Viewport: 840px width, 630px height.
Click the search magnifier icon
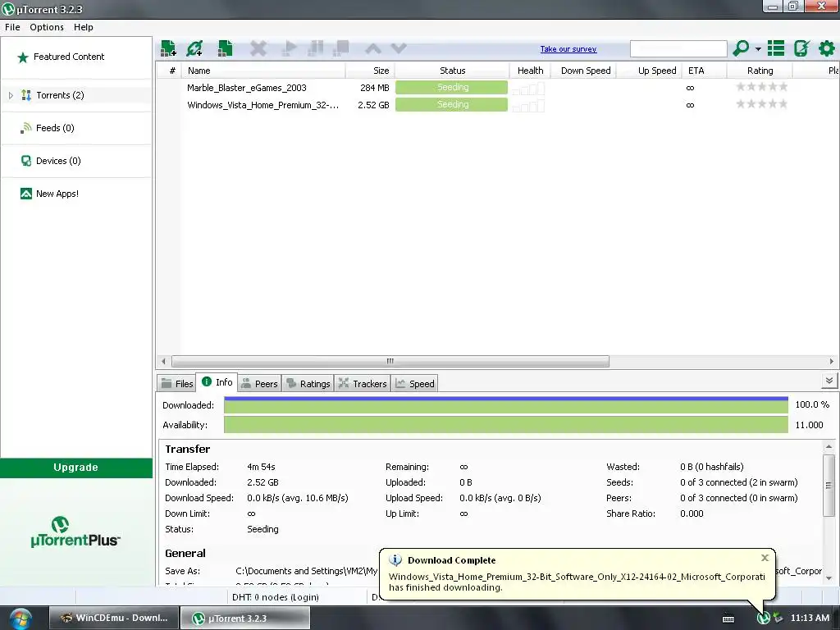(x=741, y=48)
